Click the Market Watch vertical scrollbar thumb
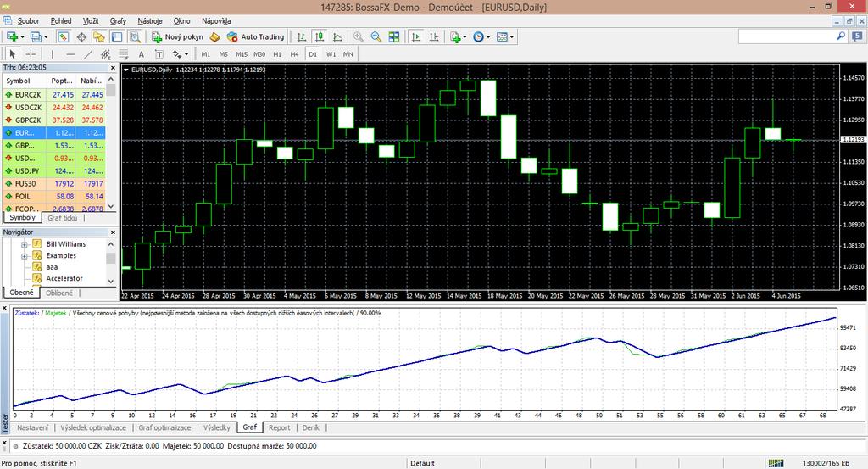868x469 pixels. tap(111, 90)
